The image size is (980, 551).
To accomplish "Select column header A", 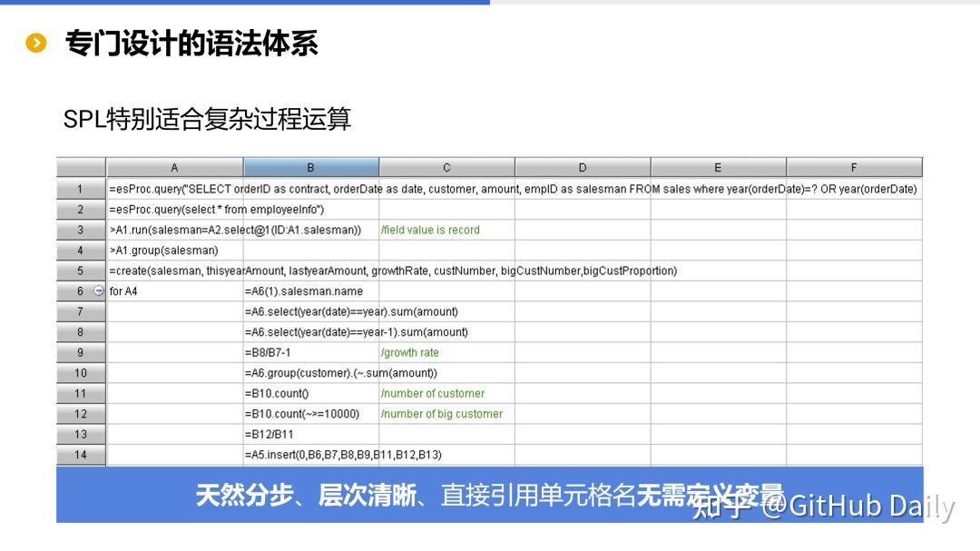I will (175, 168).
